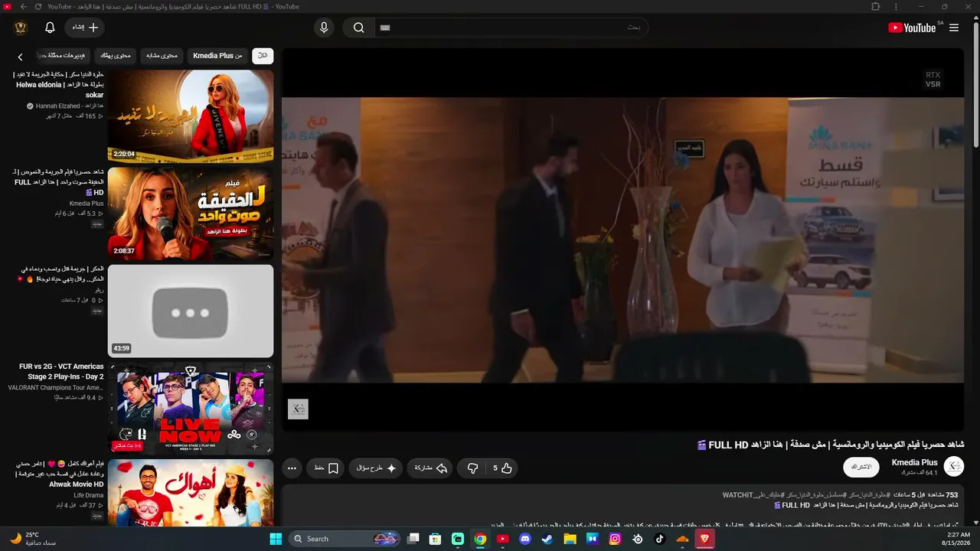The width and height of the screenshot is (980, 551).
Task: Open Instagram from the taskbar
Action: [615, 539]
